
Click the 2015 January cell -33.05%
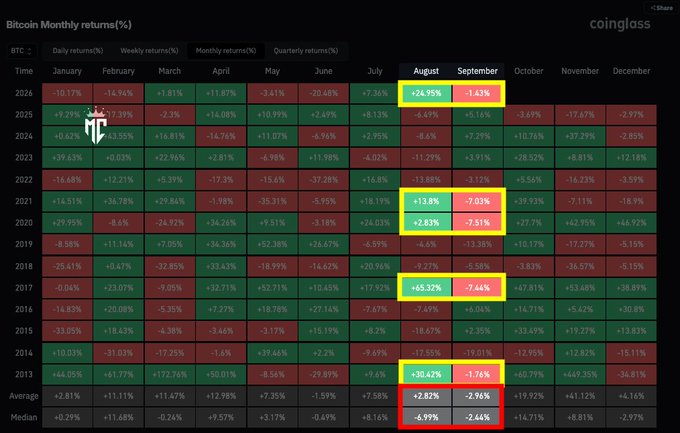[x=67, y=331]
